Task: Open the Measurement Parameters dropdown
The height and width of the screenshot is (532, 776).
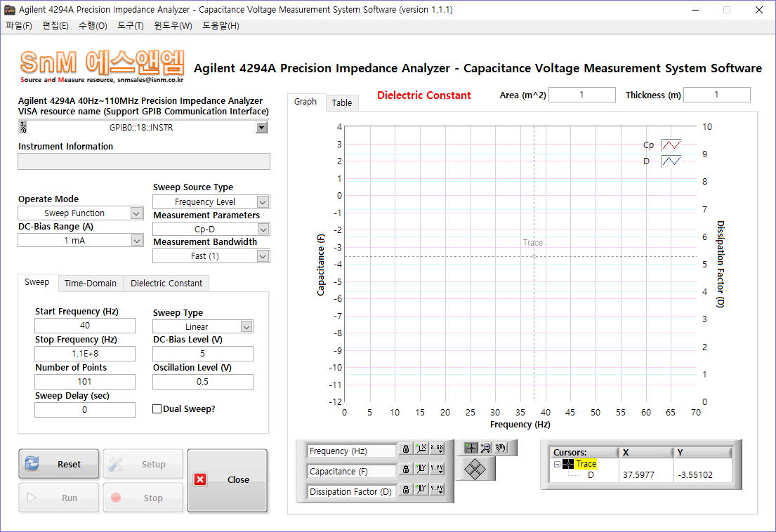Action: 263,229
